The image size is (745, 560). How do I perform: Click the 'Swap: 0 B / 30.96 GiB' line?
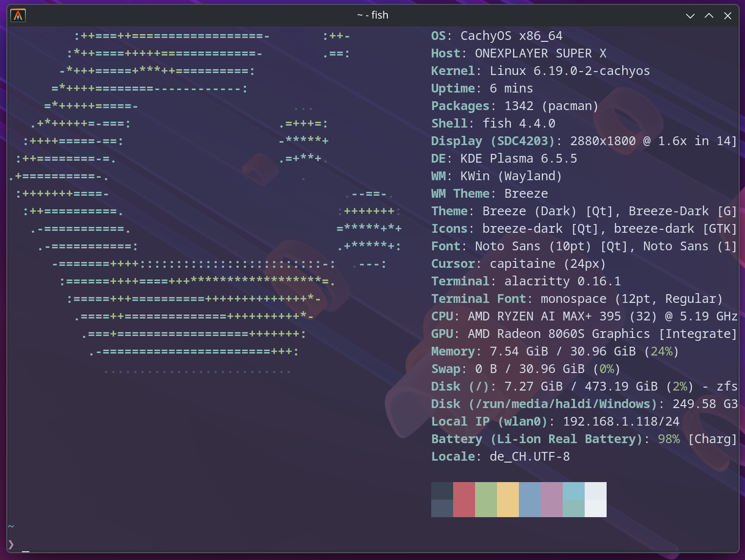pyautogui.click(x=526, y=369)
